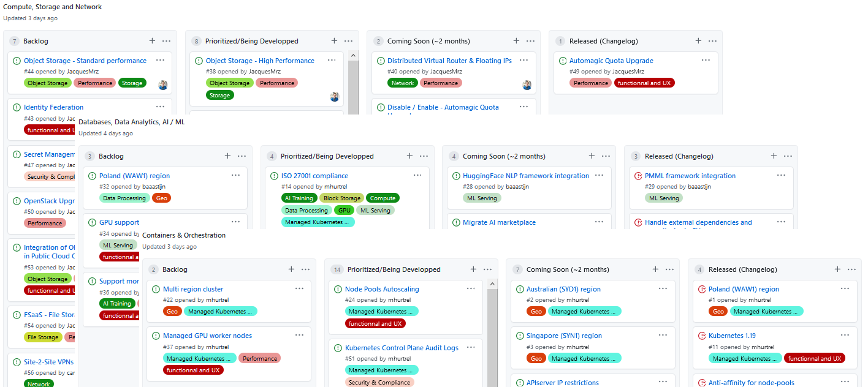Screen dimensions: 868x387
Task: Open card menu for HuggingFace NLP framework integration
Action: pyautogui.click(x=599, y=175)
